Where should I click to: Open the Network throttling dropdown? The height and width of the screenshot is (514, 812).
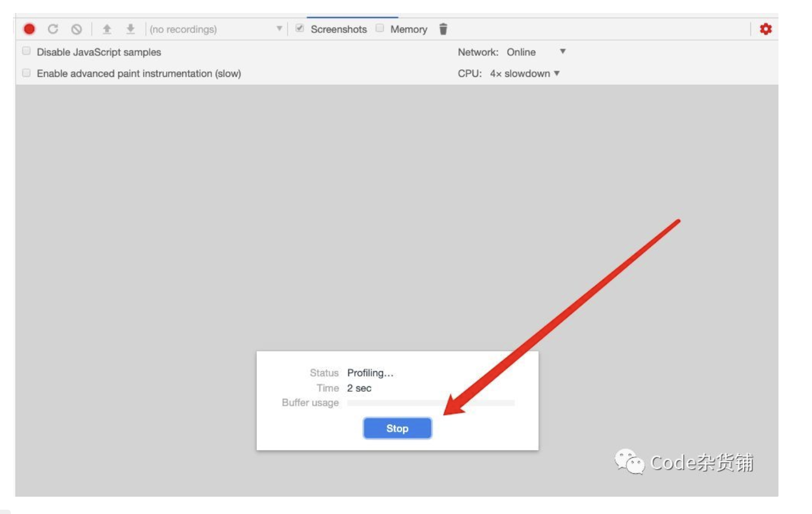[562, 52]
